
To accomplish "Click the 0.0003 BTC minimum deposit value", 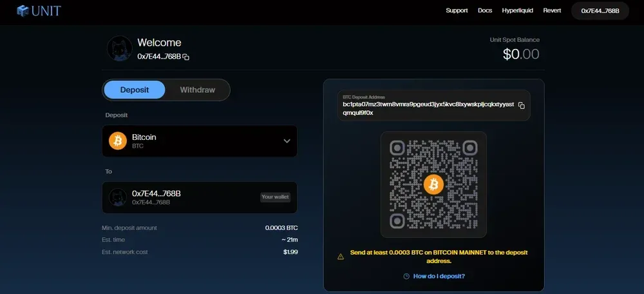I will [x=281, y=228].
